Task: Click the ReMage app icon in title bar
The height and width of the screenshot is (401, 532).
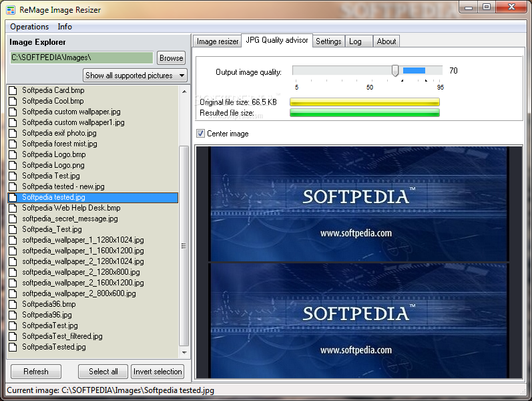Action: pos(11,10)
